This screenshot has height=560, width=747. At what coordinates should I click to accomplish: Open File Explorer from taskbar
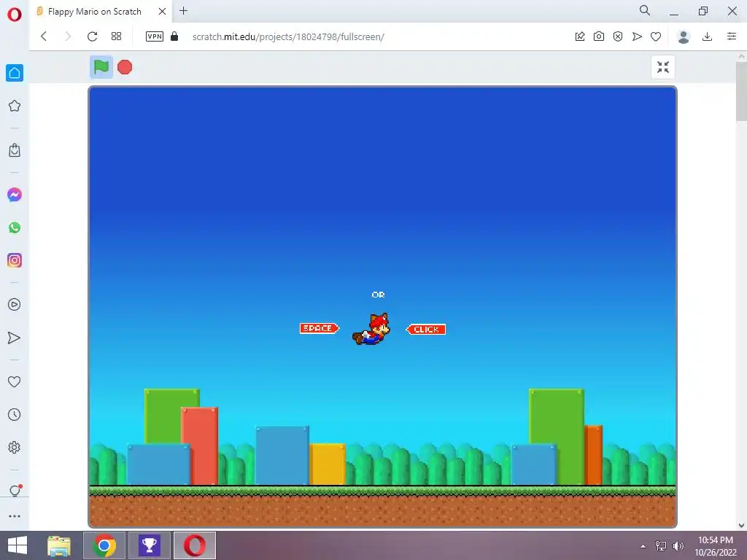59,545
